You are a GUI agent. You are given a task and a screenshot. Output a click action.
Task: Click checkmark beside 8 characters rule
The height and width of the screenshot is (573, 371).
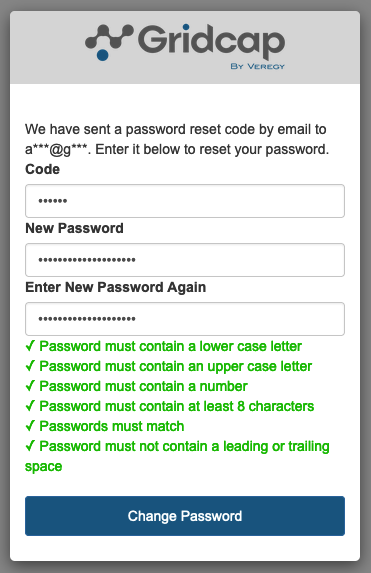(30, 406)
